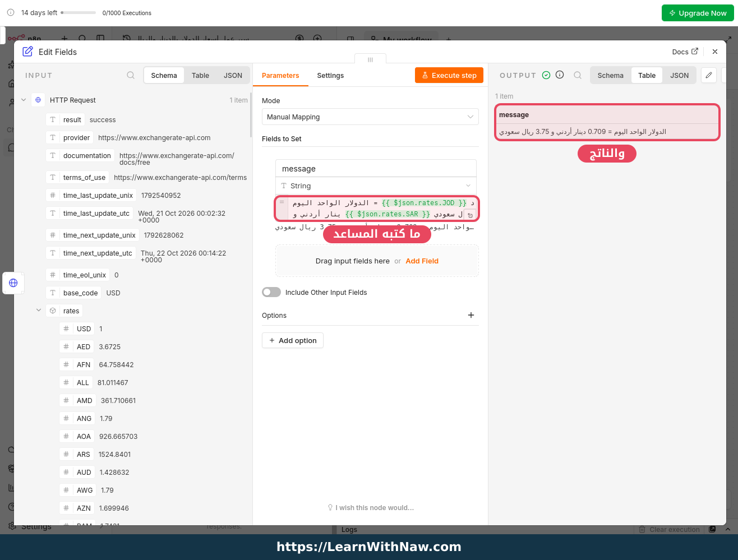Click the message expression value editor
This screenshot has width=738, height=560.
pos(376,209)
